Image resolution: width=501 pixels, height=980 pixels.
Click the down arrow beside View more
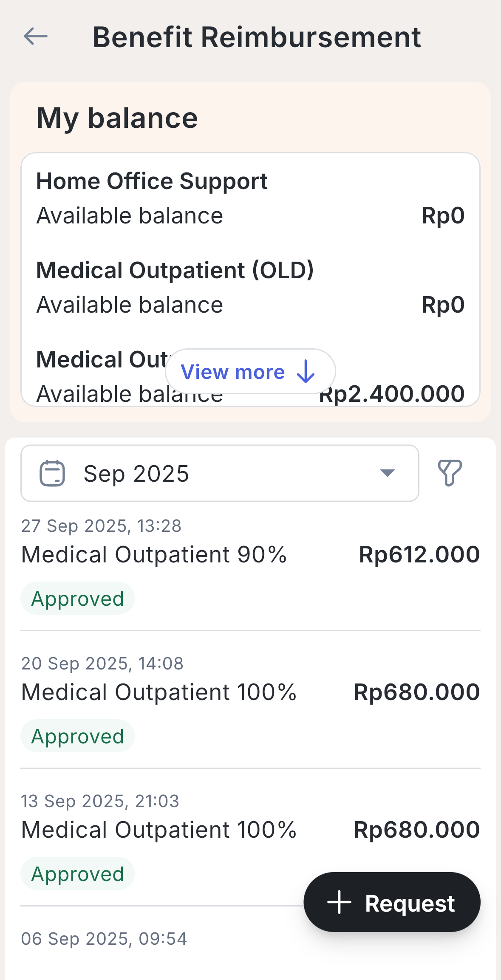306,372
